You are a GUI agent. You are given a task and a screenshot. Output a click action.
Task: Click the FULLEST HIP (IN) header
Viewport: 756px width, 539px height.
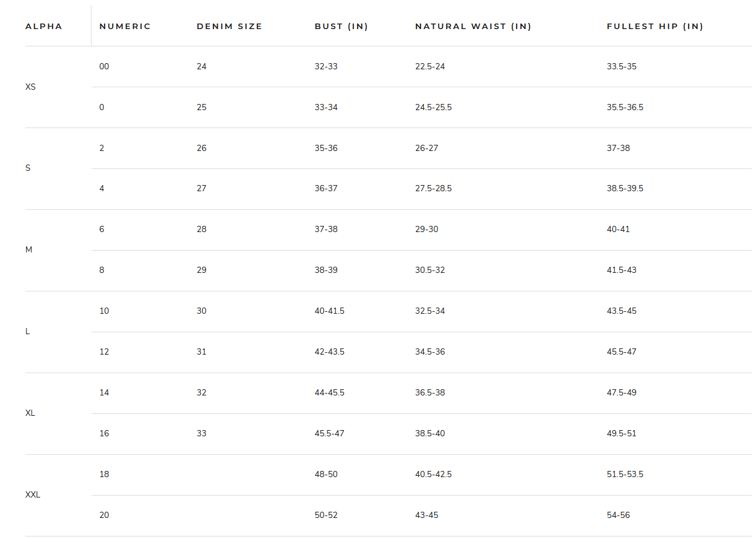click(655, 27)
